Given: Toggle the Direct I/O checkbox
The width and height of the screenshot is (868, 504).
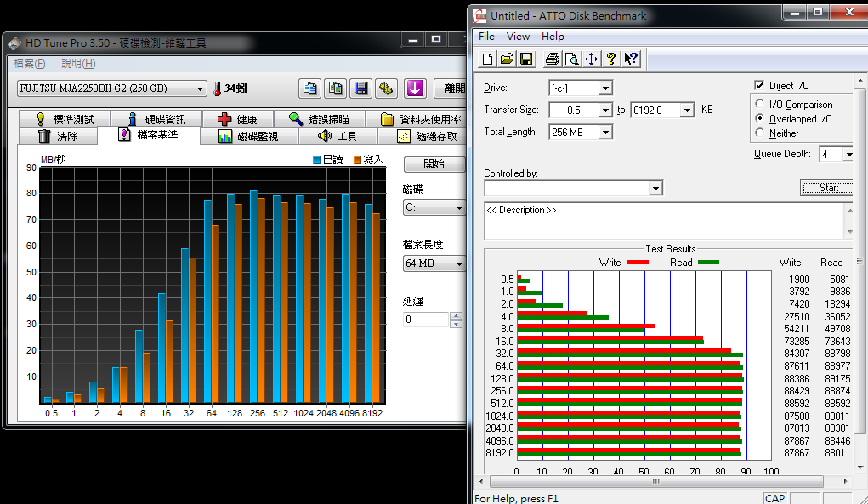Looking at the screenshot, I should click(x=759, y=86).
